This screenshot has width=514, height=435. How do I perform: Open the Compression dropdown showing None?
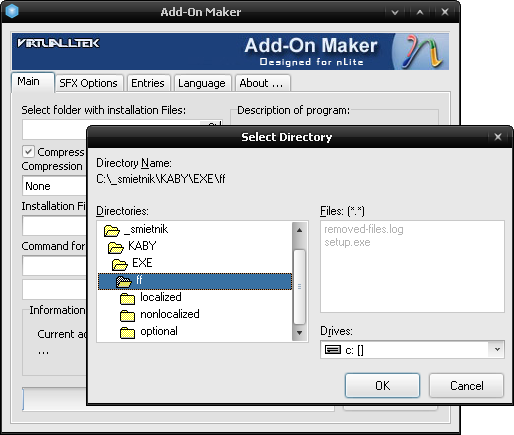click(55, 186)
